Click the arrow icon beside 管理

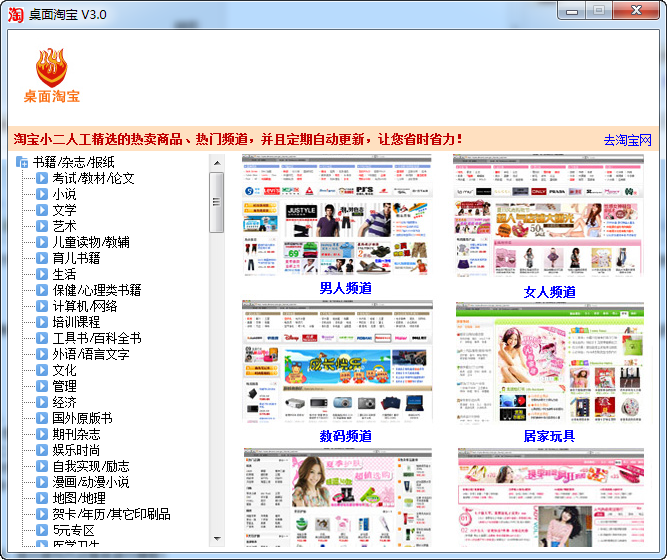pyautogui.click(x=42, y=386)
